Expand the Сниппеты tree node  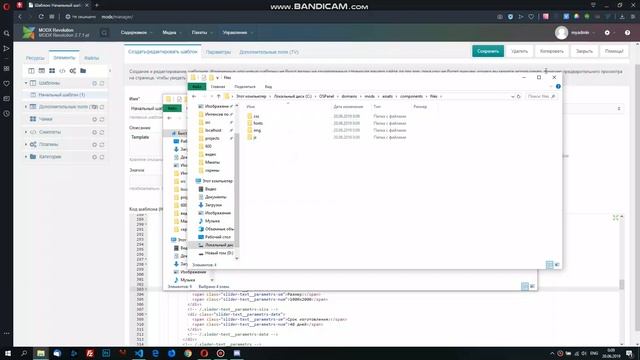26,132
